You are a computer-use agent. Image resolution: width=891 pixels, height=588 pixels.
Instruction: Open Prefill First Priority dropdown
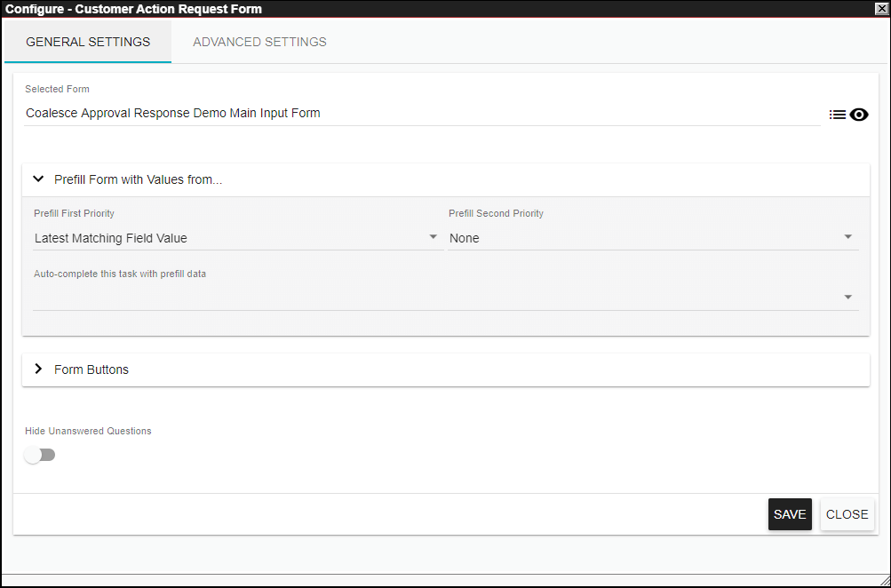[x=237, y=238]
